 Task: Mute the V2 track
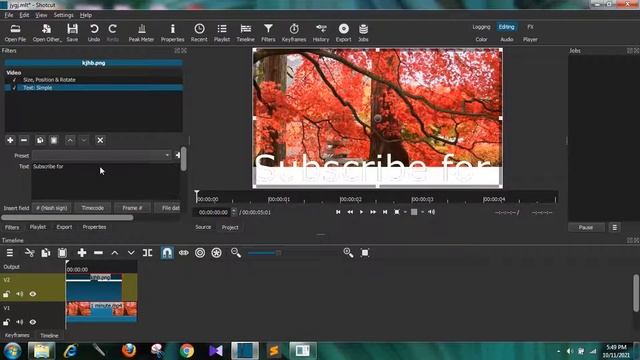coord(20,294)
